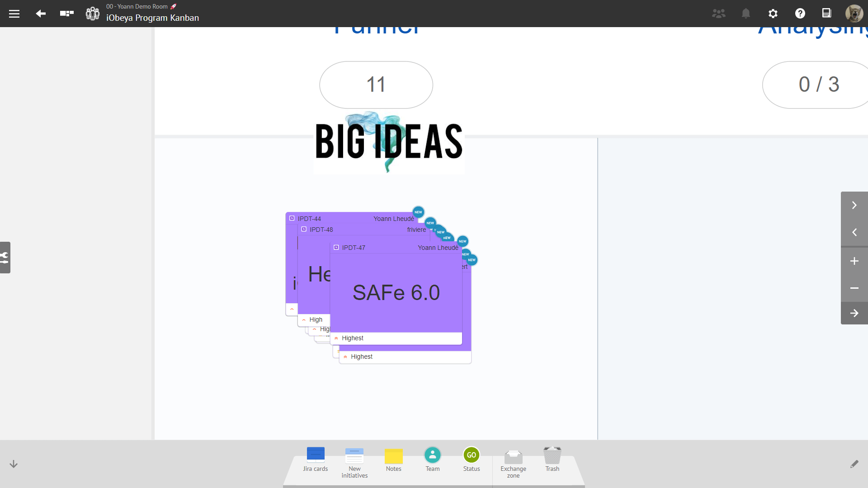The height and width of the screenshot is (488, 868).
Task: Collapse the bottom dock with down arrow
Action: pyautogui.click(x=14, y=464)
